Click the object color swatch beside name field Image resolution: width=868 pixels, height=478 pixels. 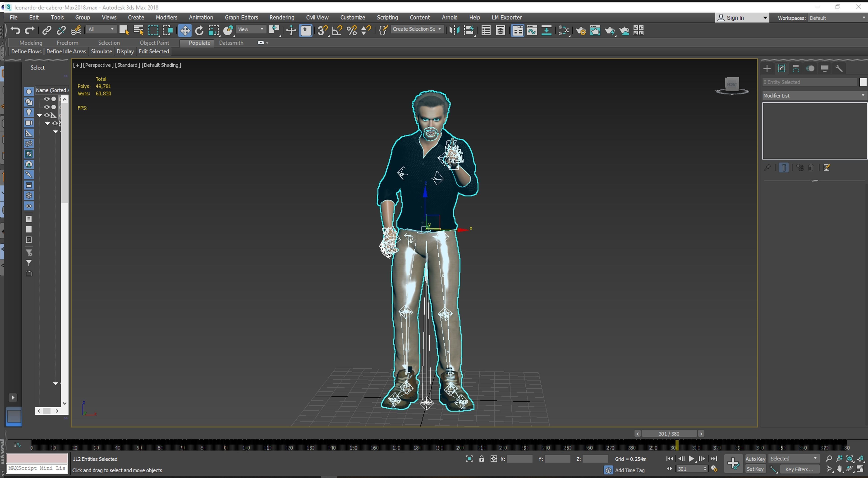coord(863,82)
